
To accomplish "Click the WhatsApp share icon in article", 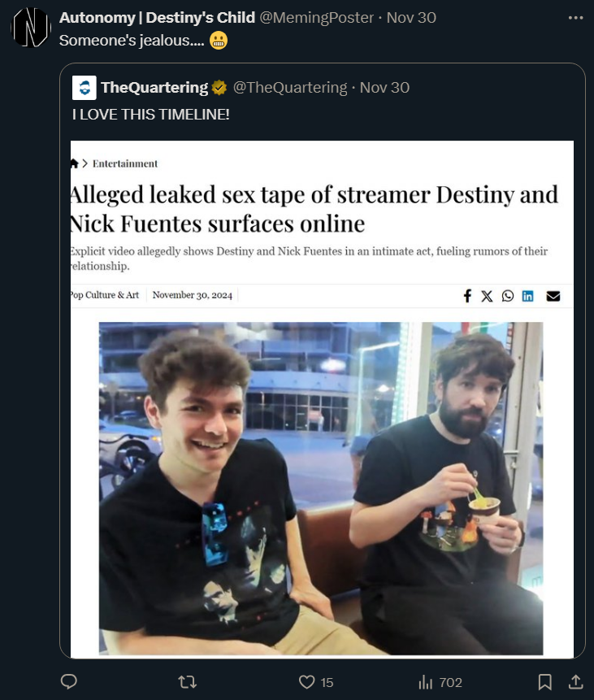I will pos(507,296).
